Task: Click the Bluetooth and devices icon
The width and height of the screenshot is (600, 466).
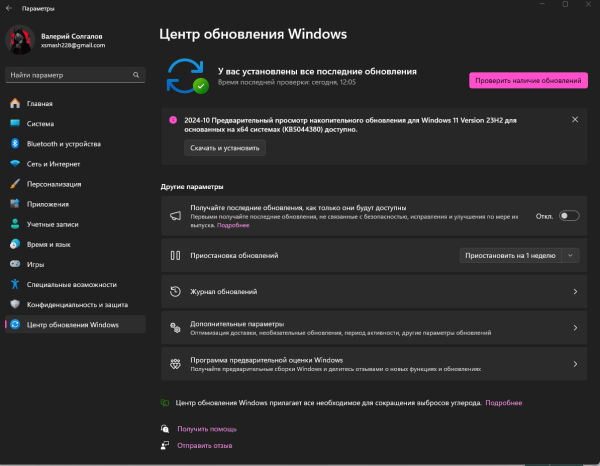Action: (15, 144)
